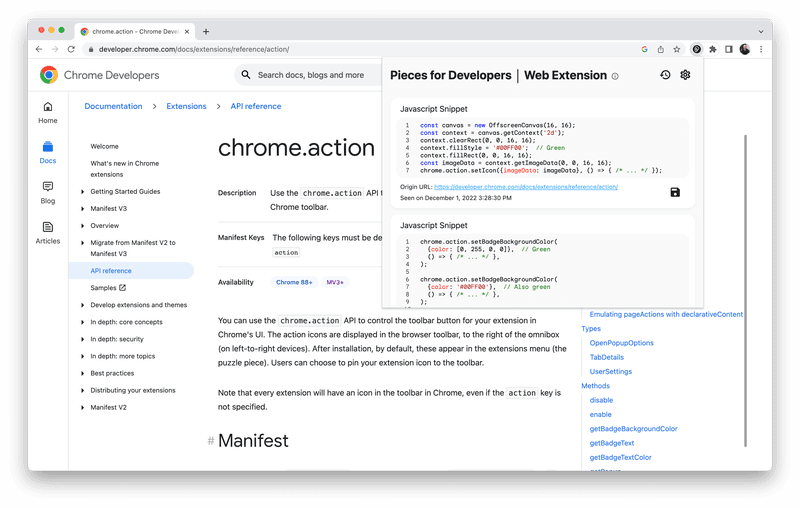The height and width of the screenshot is (508, 800).
Task: Open Articles from the left rail
Action: 48,232
